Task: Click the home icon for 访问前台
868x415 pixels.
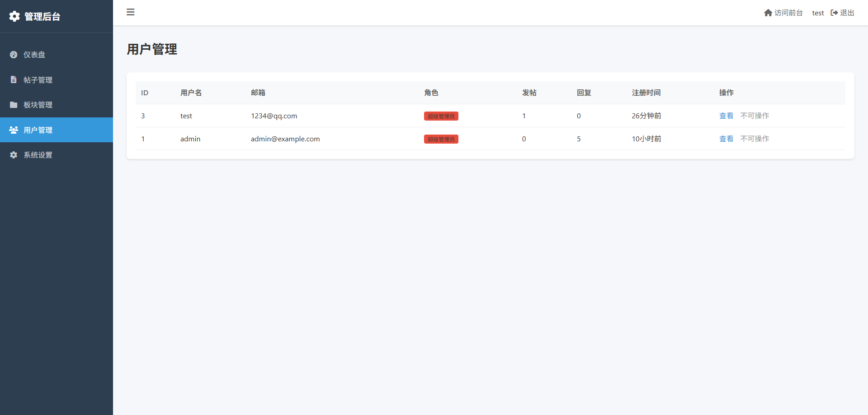Action: (768, 13)
